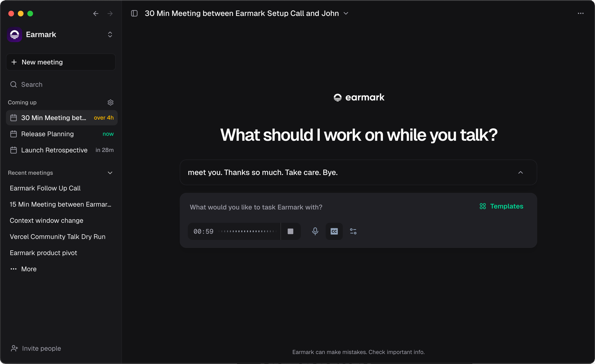This screenshot has height=364, width=595.
Task: Collapse the live transcript snippet
Action: coord(521,172)
